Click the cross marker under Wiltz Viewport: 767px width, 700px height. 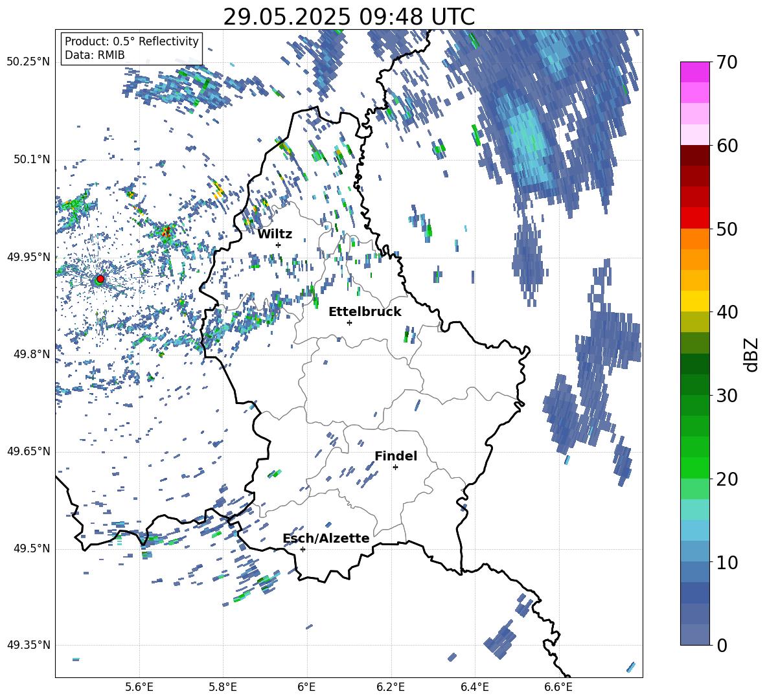pyautogui.click(x=279, y=245)
